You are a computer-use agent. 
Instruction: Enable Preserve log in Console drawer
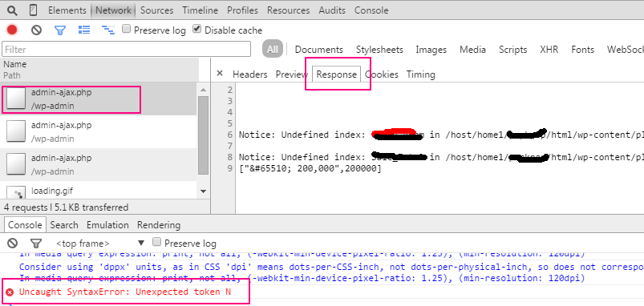156,242
